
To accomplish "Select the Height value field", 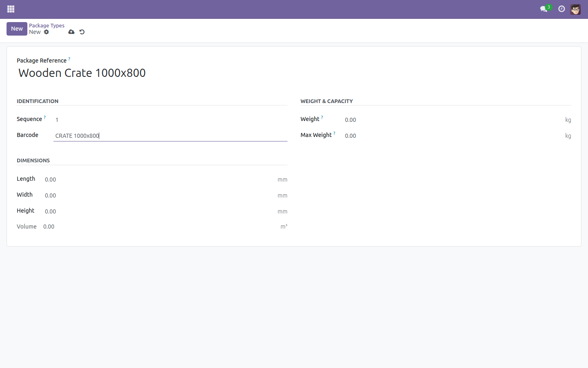I will (x=158, y=211).
